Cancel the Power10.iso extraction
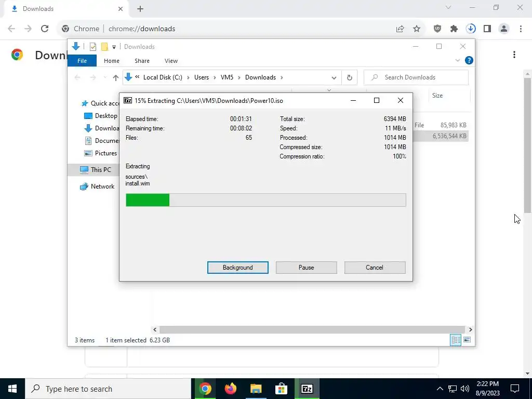 click(375, 268)
